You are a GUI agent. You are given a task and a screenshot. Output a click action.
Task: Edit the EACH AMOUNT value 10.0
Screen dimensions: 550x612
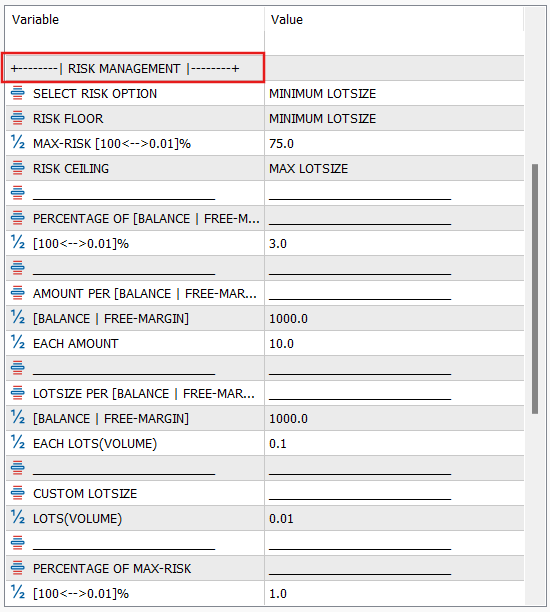pyautogui.click(x=394, y=343)
